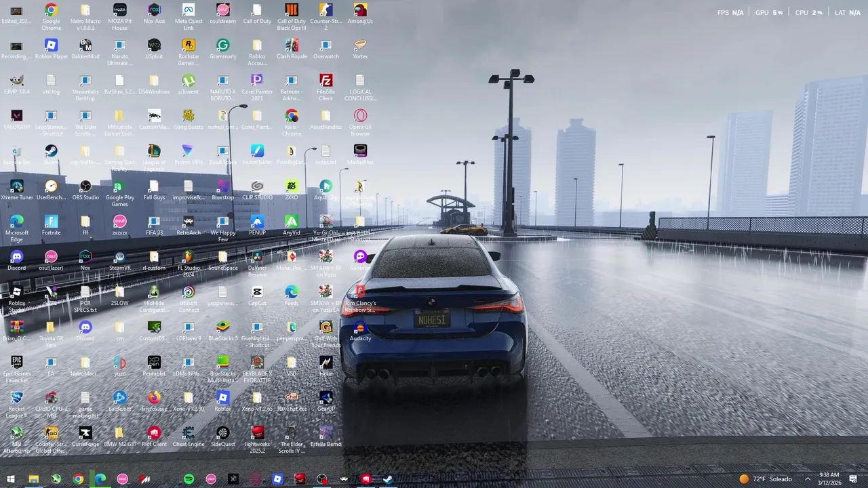
Task: Open Steam from the taskbar
Action: [x=388, y=479]
